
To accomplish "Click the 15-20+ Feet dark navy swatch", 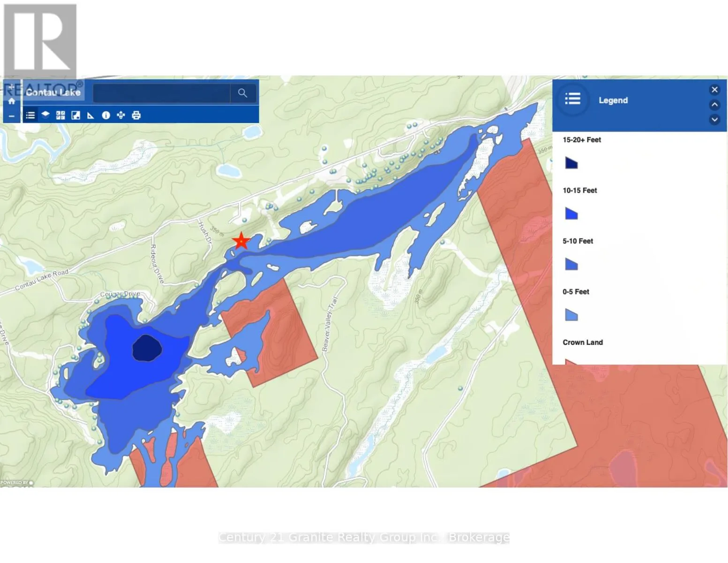I will point(571,163).
